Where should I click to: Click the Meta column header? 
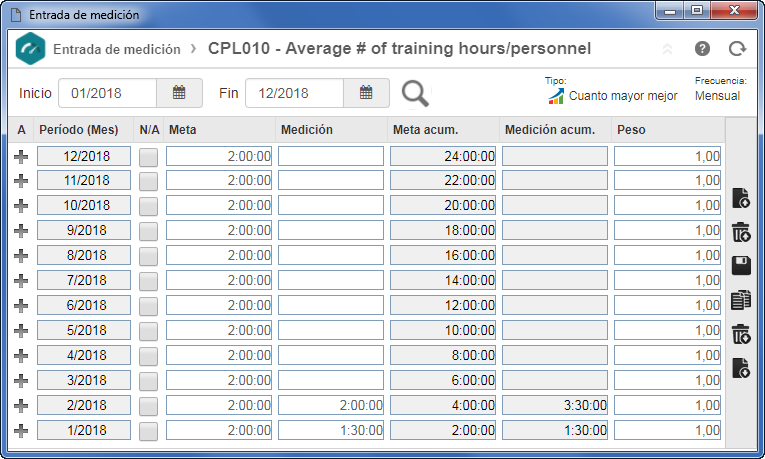click(182, 130)
